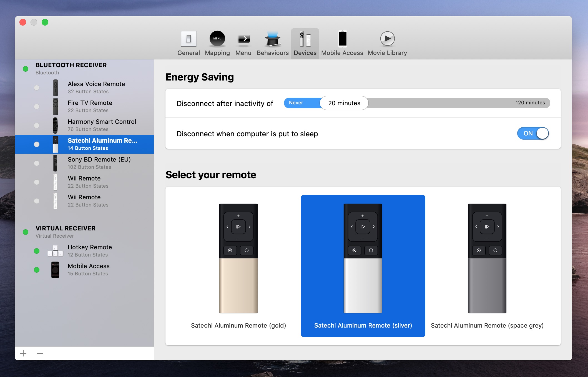Screen dimensions: 588x377
Task: Click the Satechi Aluminum Remote (space grey) caption
Action: tap(487, 326)
